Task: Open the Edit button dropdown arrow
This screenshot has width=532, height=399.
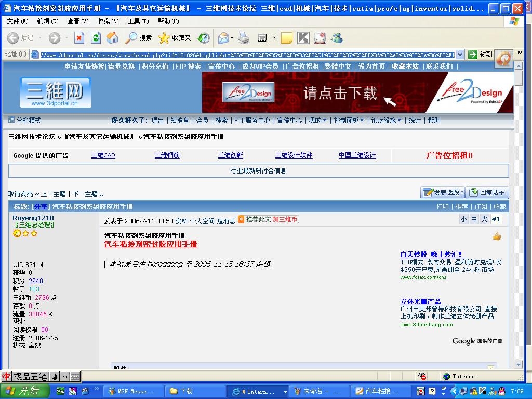Action: (274, 37)
